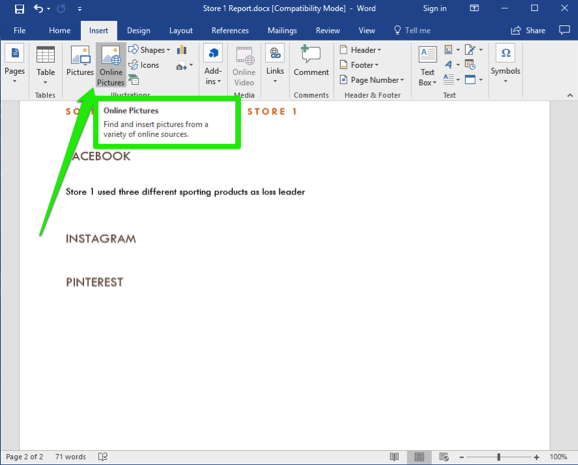
Task: Click the Store 1 sentence text
Action: click(x=185, y=192)
